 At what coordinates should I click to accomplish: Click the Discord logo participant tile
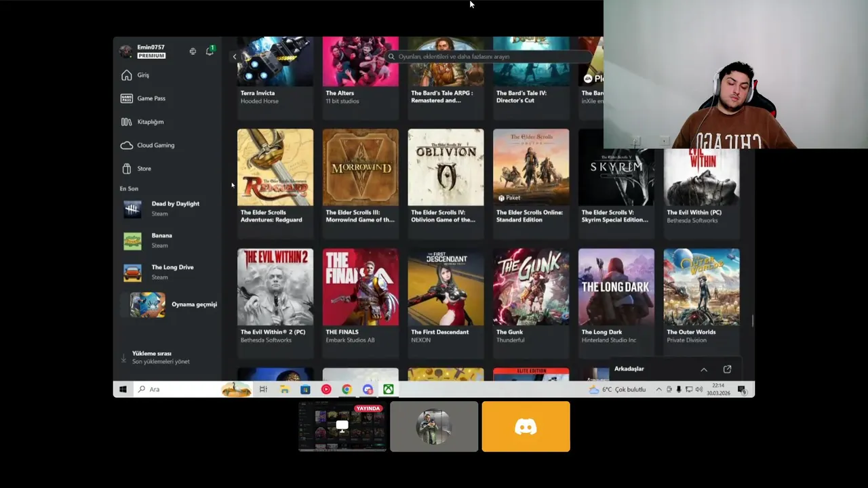pyautogui.click(x=526, y=426)
